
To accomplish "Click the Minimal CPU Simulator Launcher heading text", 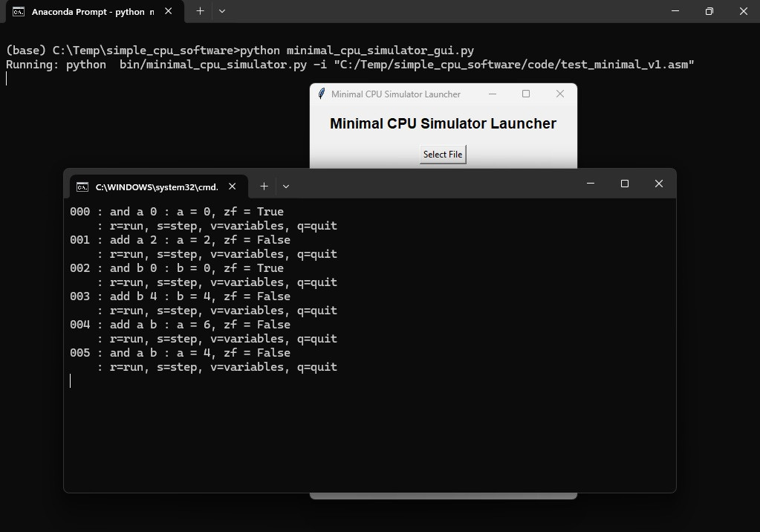I will coord(443,124).
